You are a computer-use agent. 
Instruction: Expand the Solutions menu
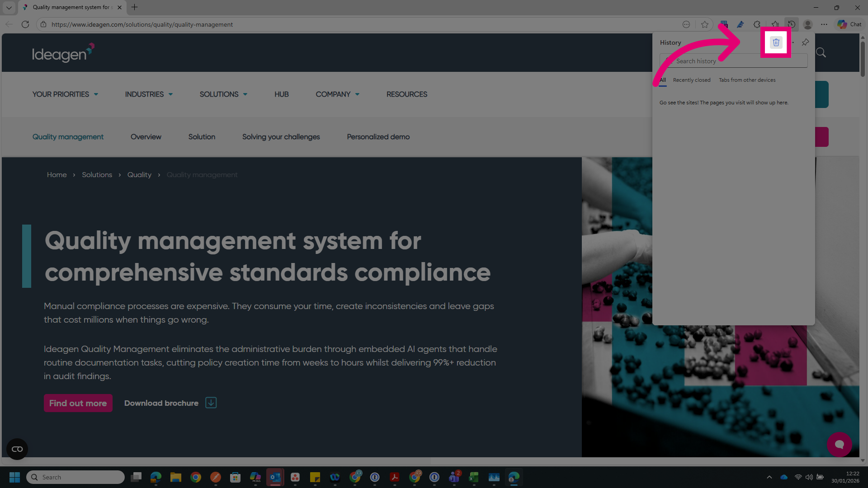[224, 94]
